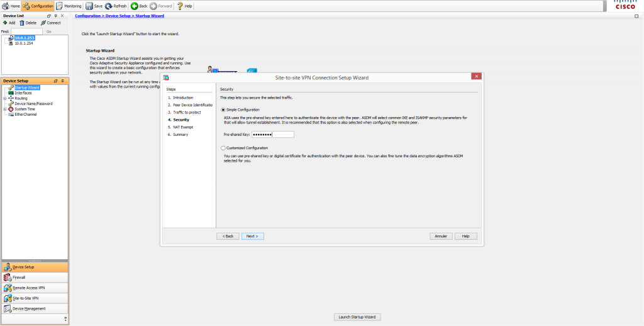The width and height of the screenshot is (644, 326).
Task: Click the Configuration breadcrumb link
Action: pos(88,16)
